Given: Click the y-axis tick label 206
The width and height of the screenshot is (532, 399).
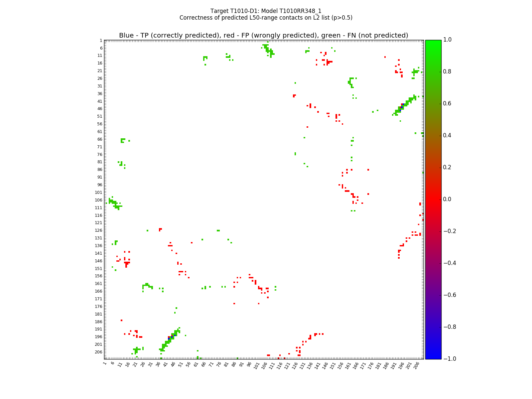Looking at the screenshot, I should [98, 352].
